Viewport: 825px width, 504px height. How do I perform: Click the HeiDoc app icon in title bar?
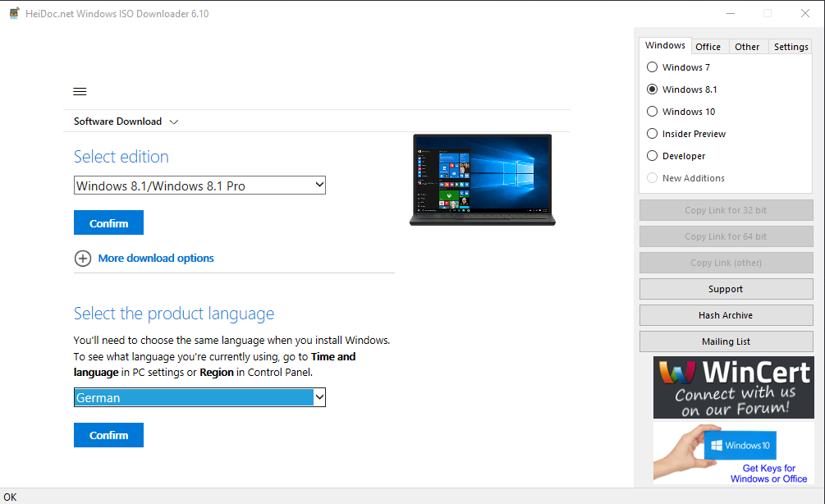(x=14, y=13)
